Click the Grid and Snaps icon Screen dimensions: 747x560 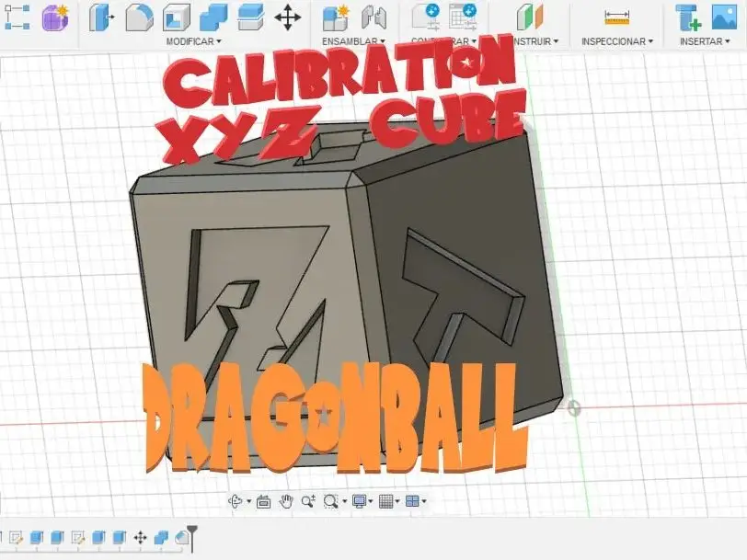click(x=385, y=501)
